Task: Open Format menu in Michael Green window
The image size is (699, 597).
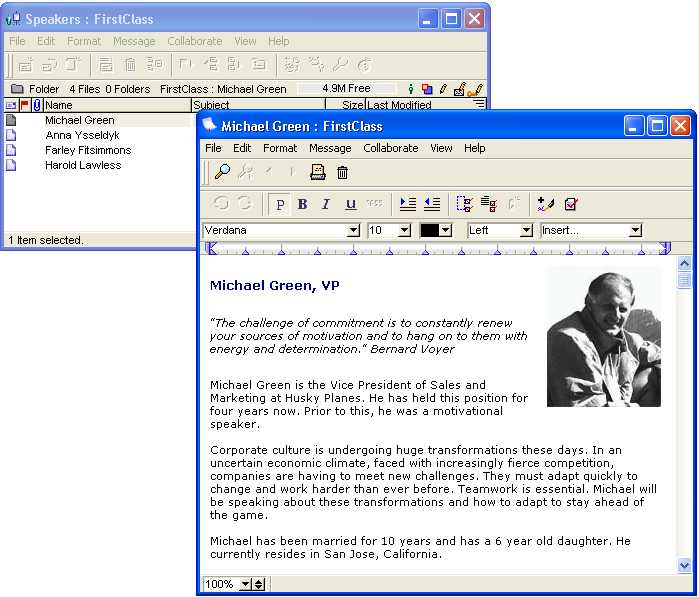Action: coord(280,148)
